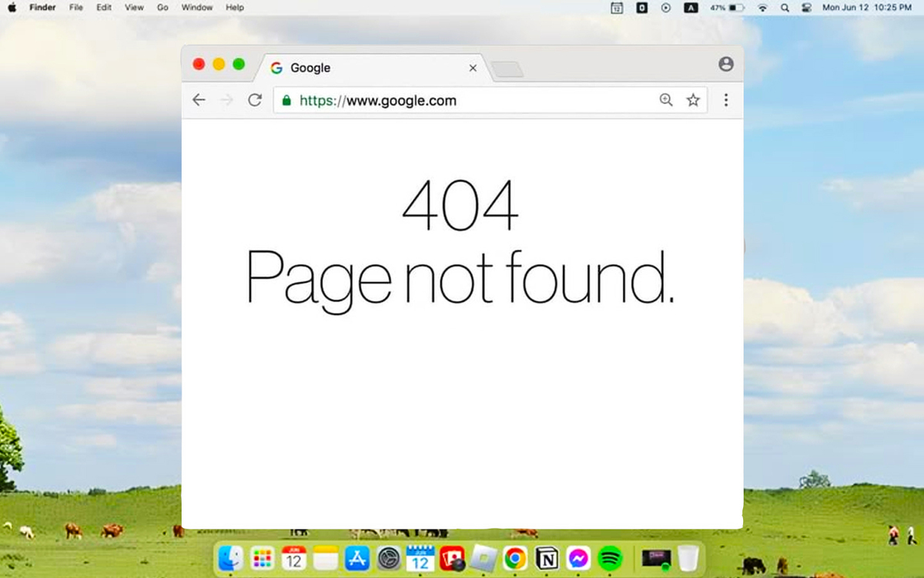This screenshot has width=924, height=578.
Task: Open the blue calendar app in Dock
Action: [x=420, y=558]
